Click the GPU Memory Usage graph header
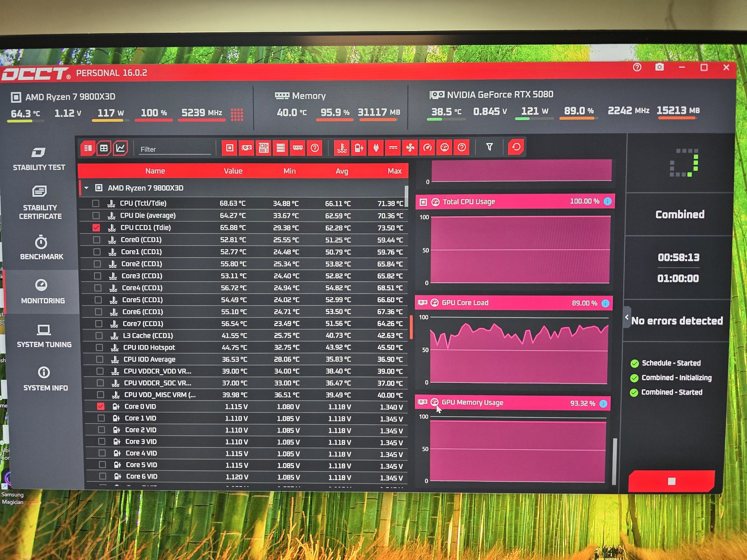747x560 pixels. pyautogui.click(x=512, y=403)
